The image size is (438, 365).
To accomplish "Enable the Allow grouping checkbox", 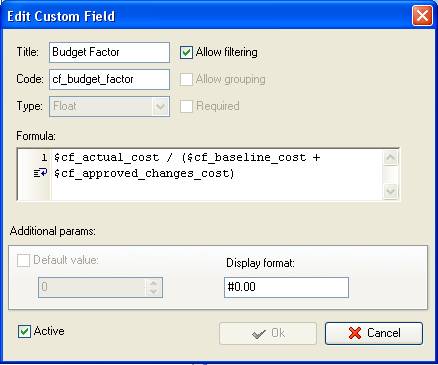I will point(186,79).
